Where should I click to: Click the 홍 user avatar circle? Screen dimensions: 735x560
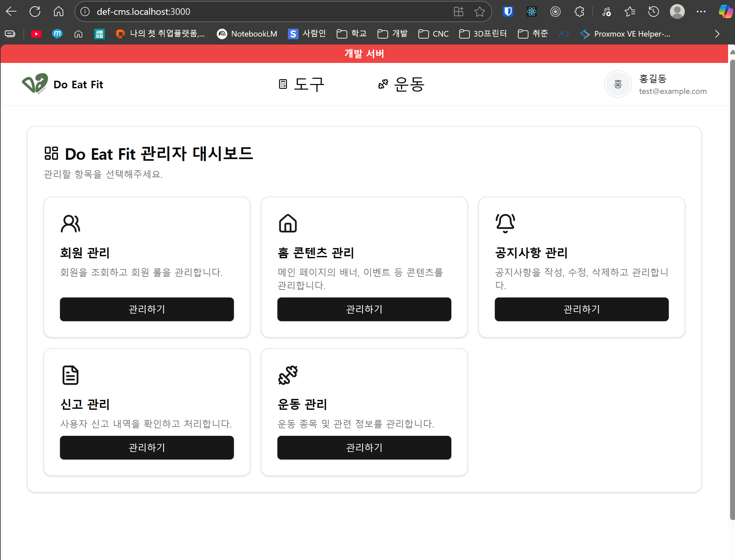point(618,84)
